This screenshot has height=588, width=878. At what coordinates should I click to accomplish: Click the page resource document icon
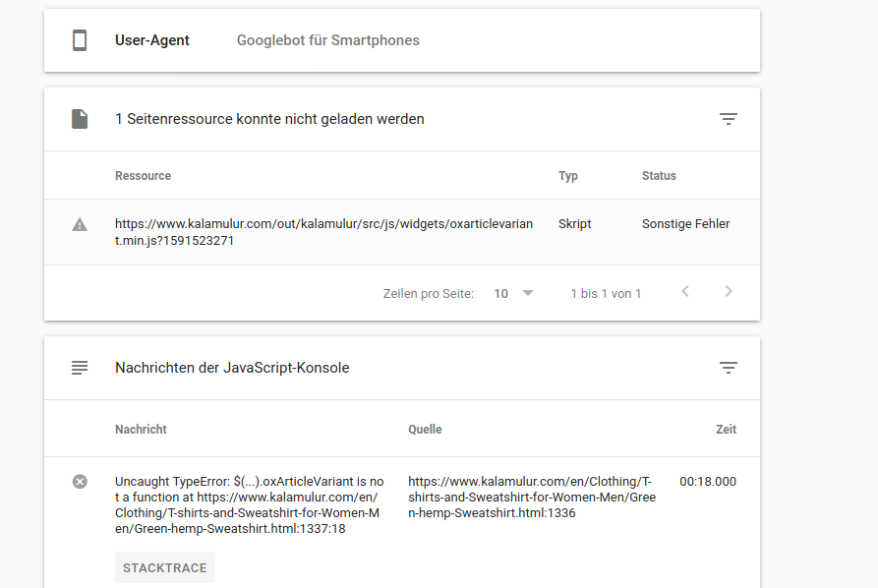[80, 119]
